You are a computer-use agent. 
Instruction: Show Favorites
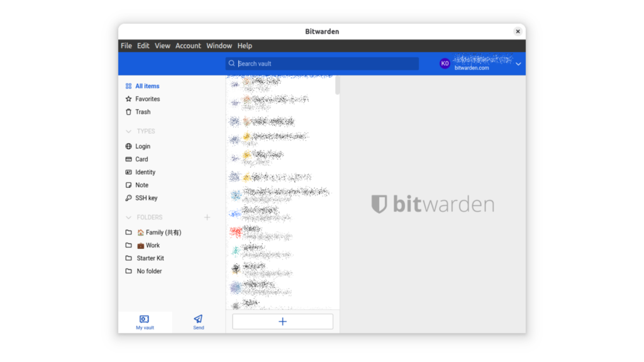click(x=147, y=99)
